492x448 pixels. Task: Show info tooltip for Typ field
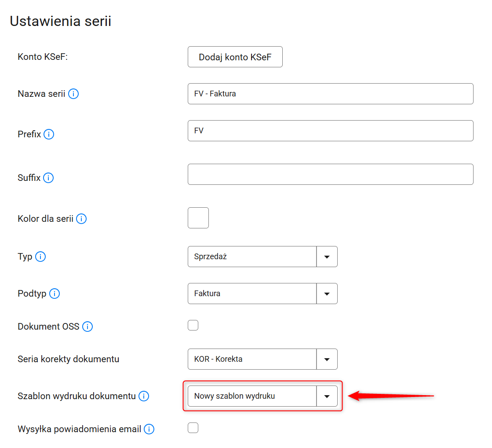tap(40, 257)
